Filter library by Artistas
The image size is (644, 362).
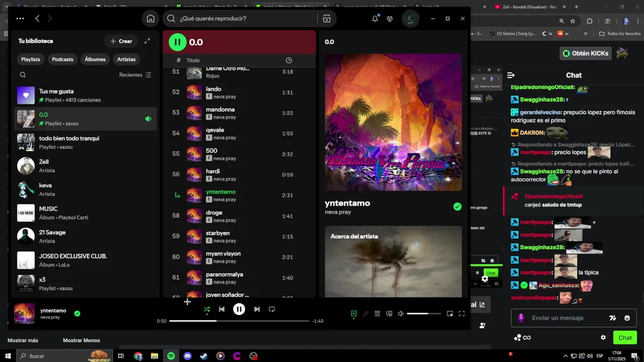tap(126, 59)
